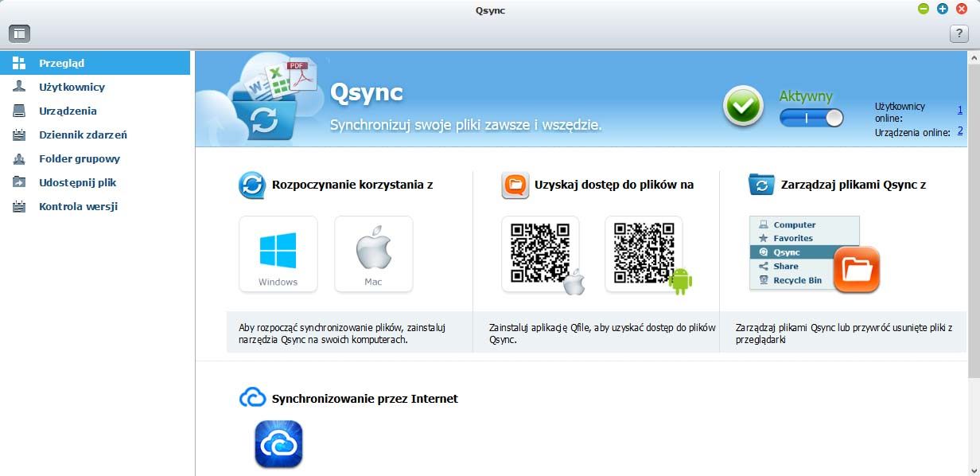Toggle the Aktywny service switch
This screenshot has width=980, height=476.
coord(811,118)
